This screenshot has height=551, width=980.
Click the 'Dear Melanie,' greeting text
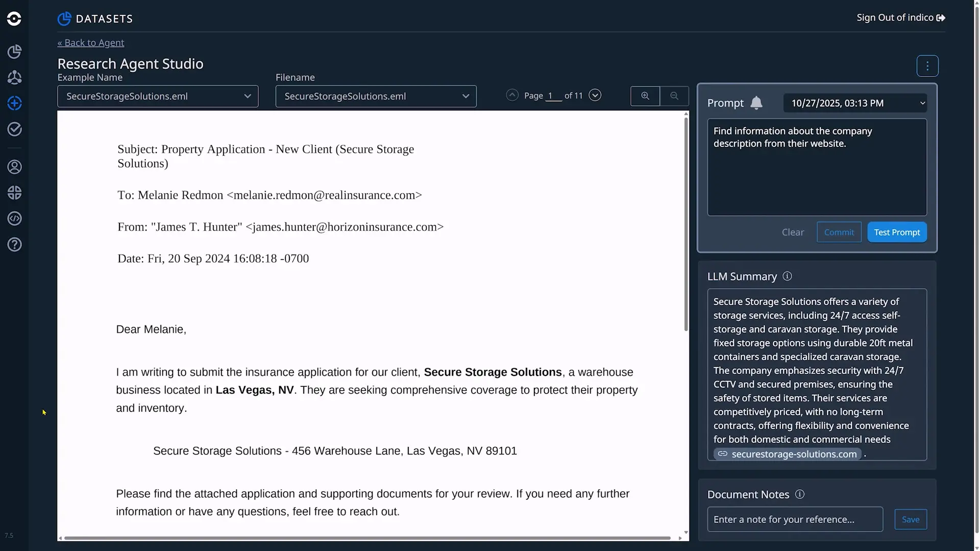151,330
